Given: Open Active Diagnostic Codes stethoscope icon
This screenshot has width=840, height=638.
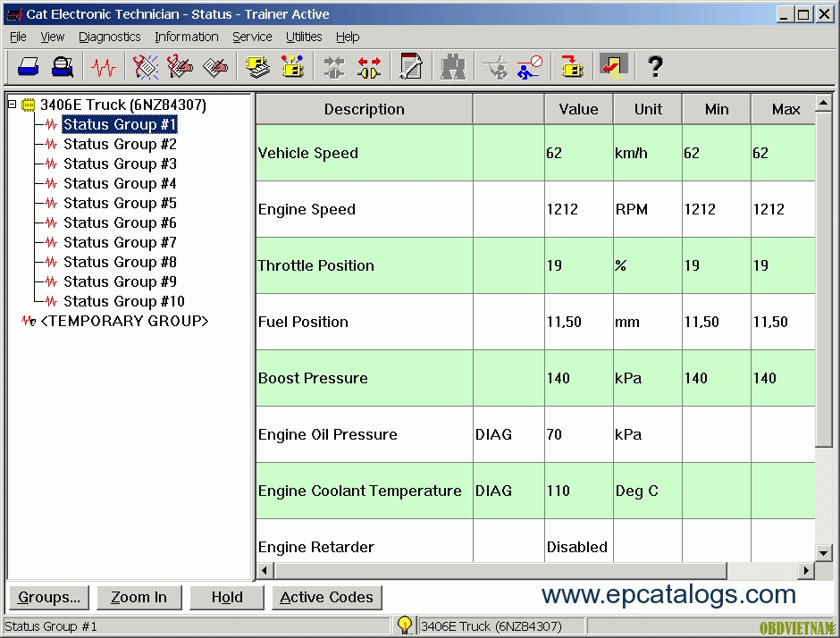Looking at the screenshot, I should 145,68.
